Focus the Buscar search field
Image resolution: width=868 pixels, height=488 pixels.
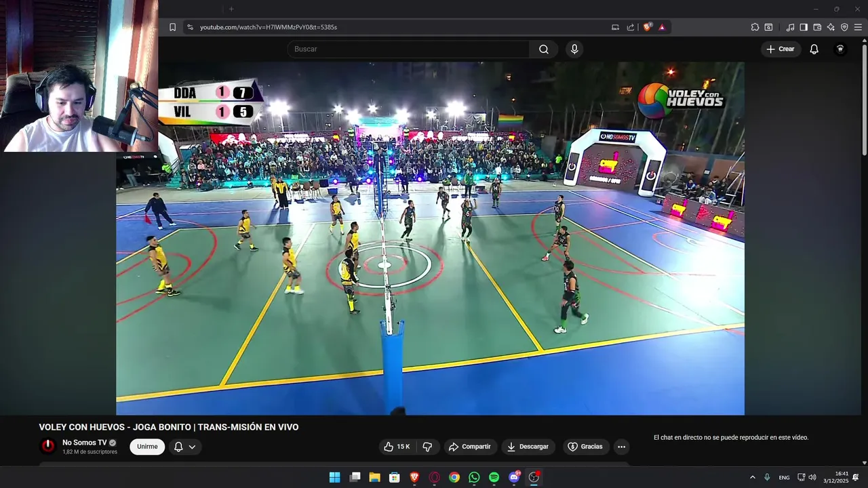pos(408,49)
